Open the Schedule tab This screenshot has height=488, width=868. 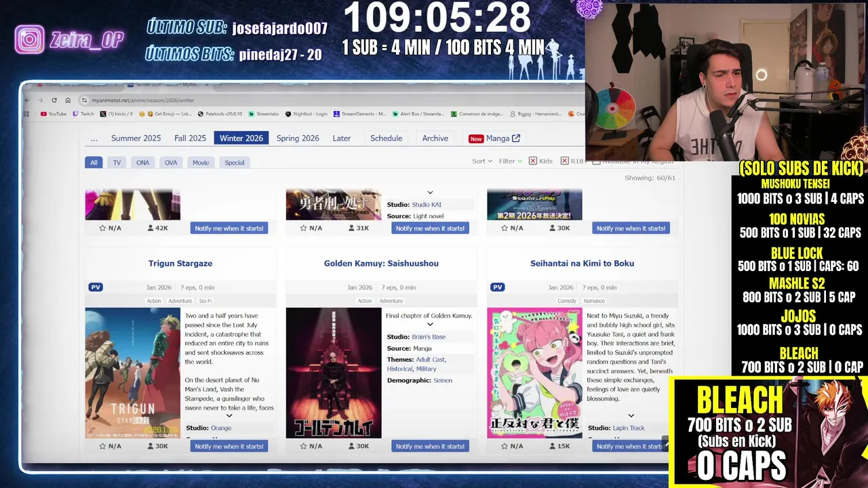(387, 138)
